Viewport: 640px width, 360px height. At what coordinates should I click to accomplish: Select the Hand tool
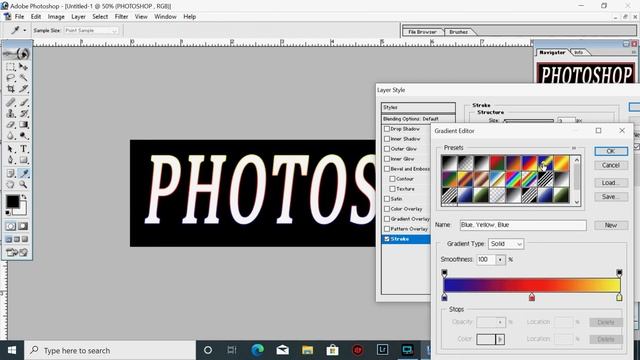[11, 184]
